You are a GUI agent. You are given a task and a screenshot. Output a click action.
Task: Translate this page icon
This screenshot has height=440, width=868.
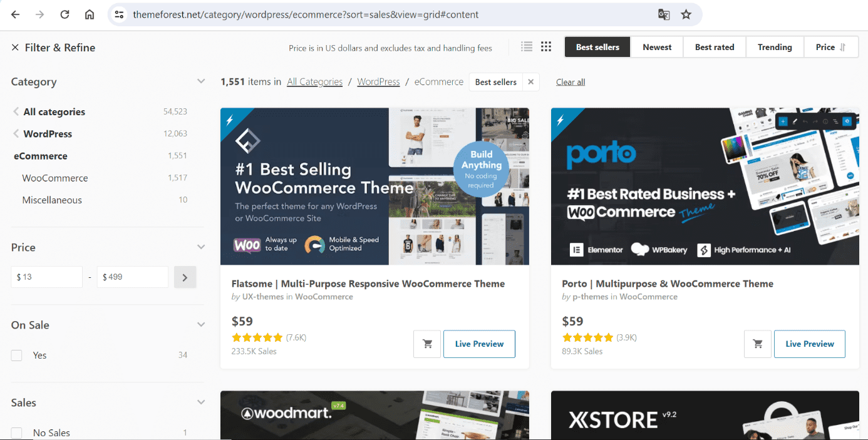tap(664, 14)
